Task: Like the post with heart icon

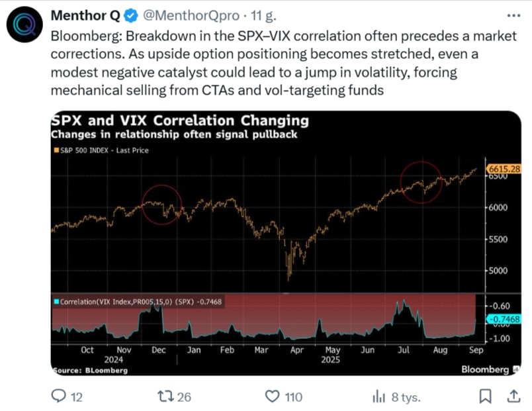Action: click(271, 396)
